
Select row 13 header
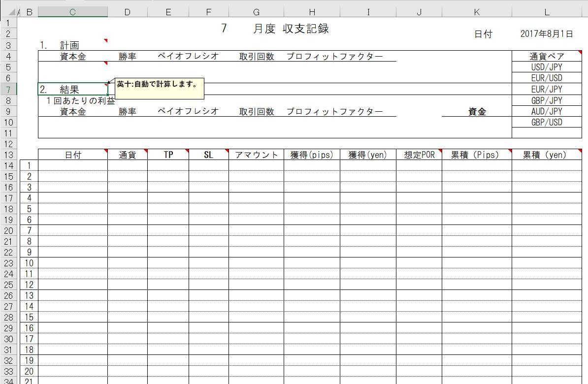tap(9, 155)
